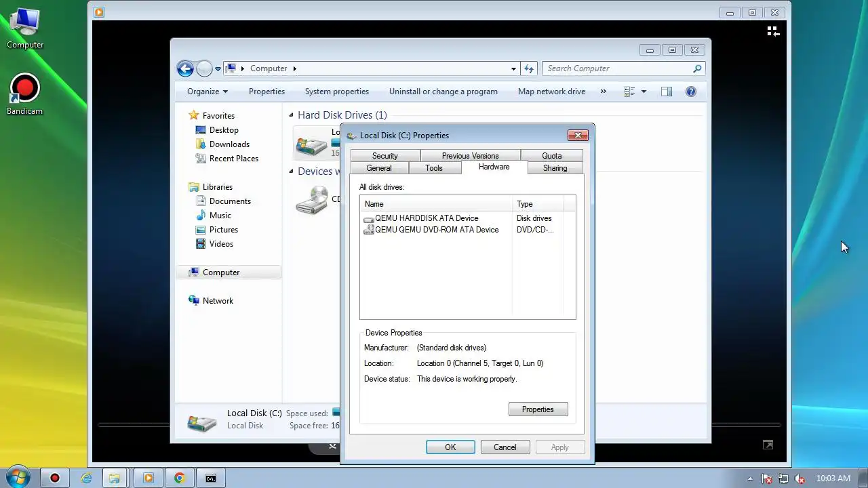This screenshot has height=488, width=868.
Task: Click Properties in Explorer toolbar
Action: 267,91
